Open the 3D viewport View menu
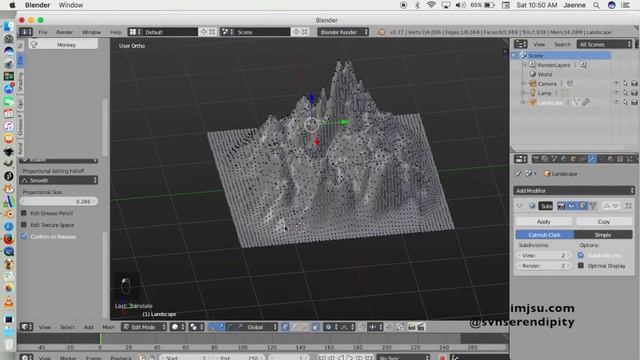The image size is (640, 360). (44, 327)
